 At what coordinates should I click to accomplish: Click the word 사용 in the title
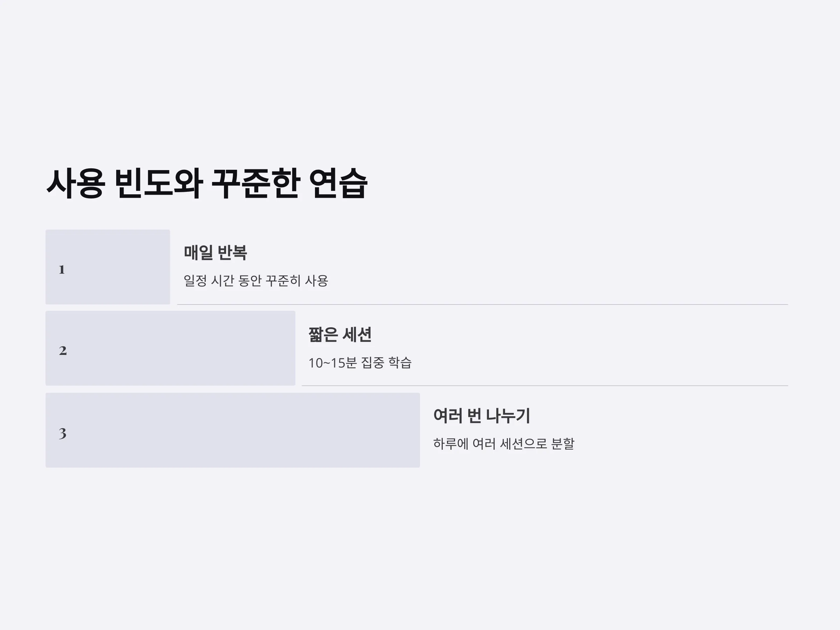pos(75,183)
